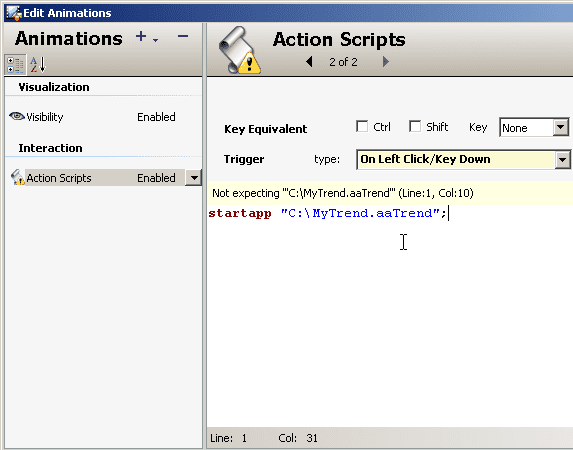
Task: Open the add animation small dropdown arrow
Action: tap(156, 40)
